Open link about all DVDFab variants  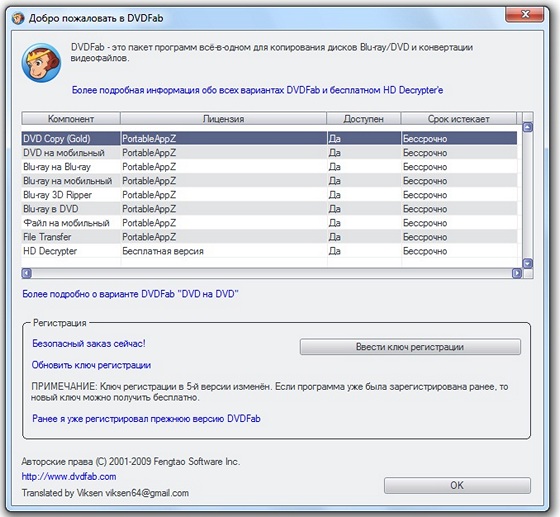click(258, 90)
